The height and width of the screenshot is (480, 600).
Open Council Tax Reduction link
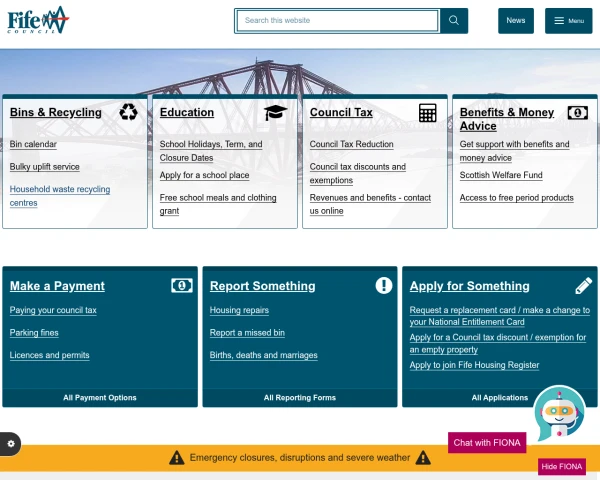[352, 144]
